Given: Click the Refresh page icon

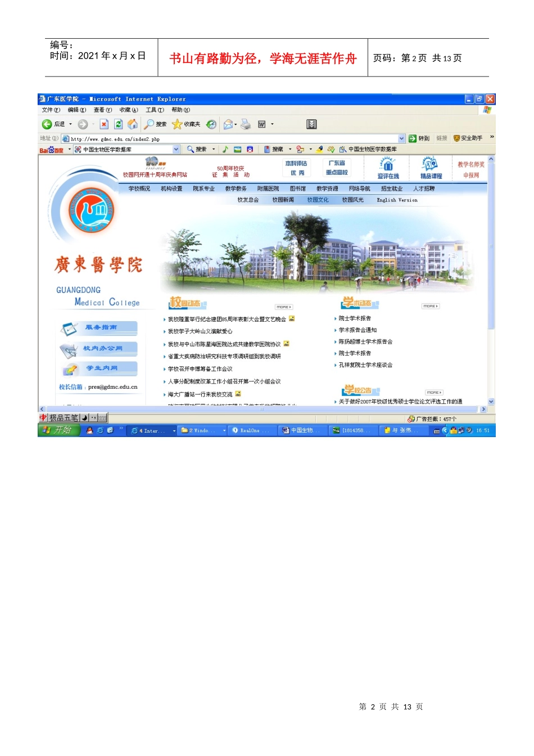Looking at the screenshot, I should [x=119, y=124].
